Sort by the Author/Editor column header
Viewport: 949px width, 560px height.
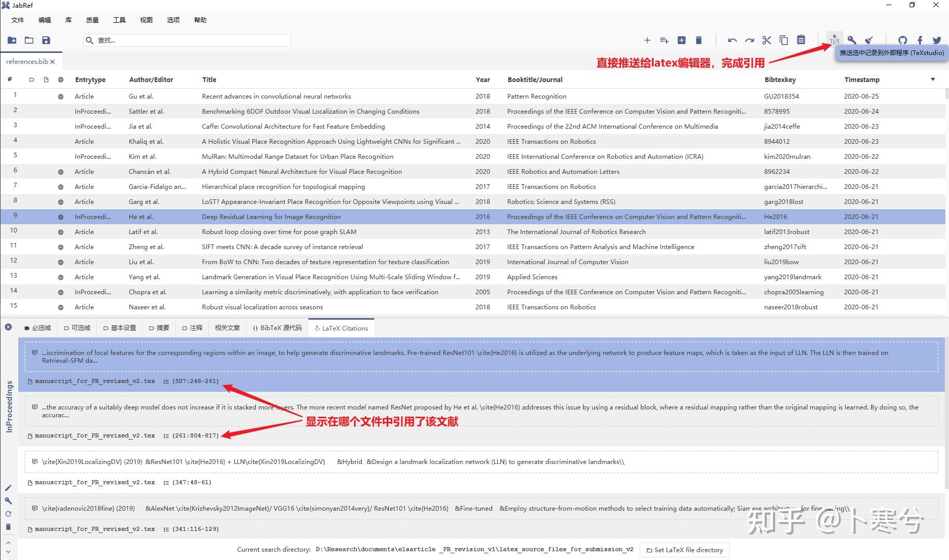click(x=151, y=79)
